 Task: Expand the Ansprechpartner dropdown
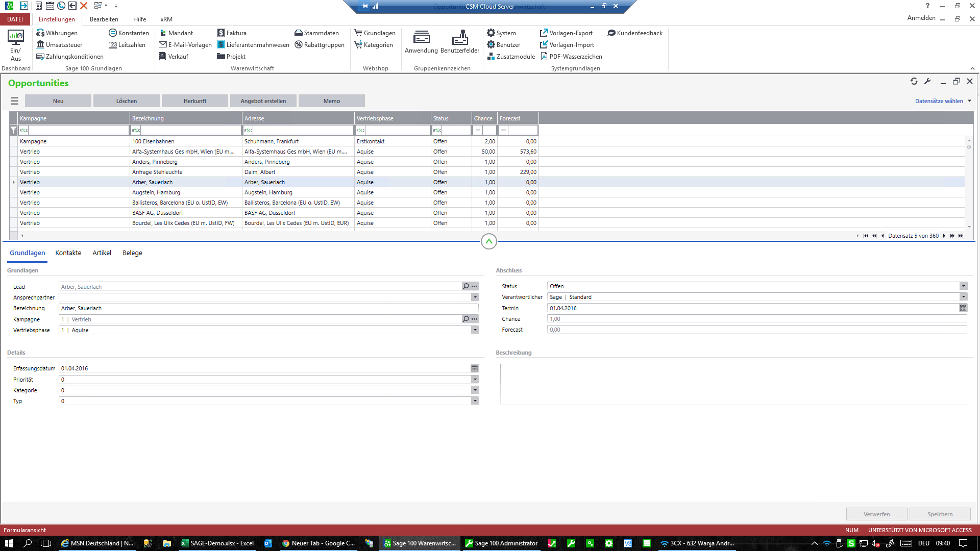[x=475, y=297]
